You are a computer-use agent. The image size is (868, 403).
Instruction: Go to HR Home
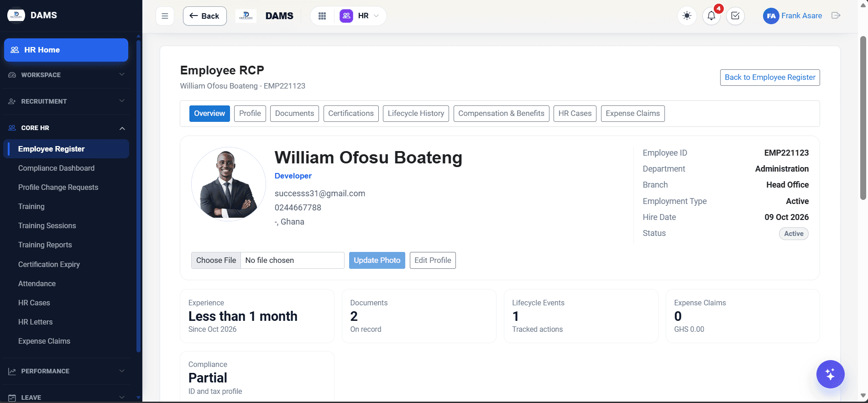[x=66, y=50]
